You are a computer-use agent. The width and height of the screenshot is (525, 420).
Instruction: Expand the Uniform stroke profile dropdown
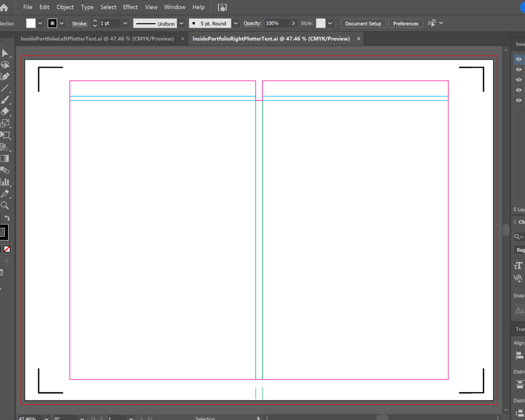(181, 24)
